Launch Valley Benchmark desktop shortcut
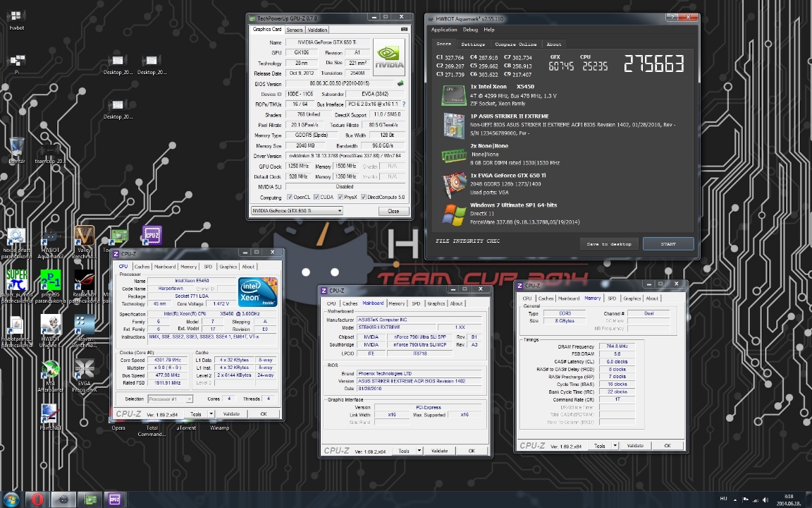The image size is (812, 508). coord(84,242)
